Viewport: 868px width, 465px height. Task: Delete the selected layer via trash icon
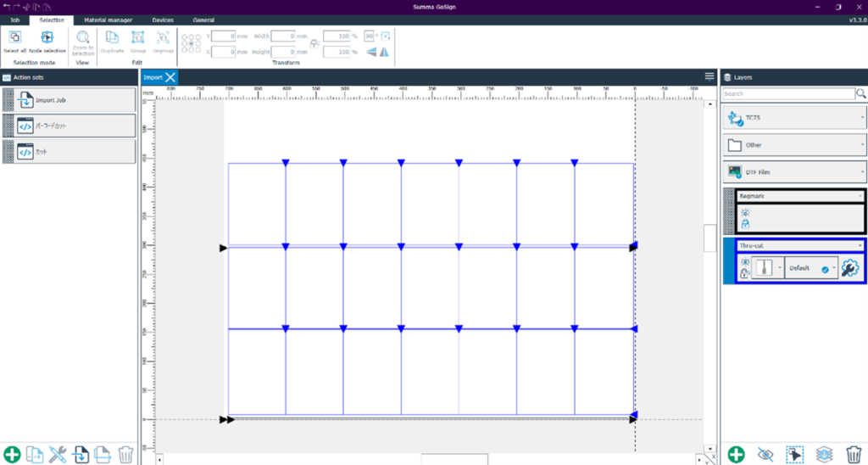click(854, 455)
